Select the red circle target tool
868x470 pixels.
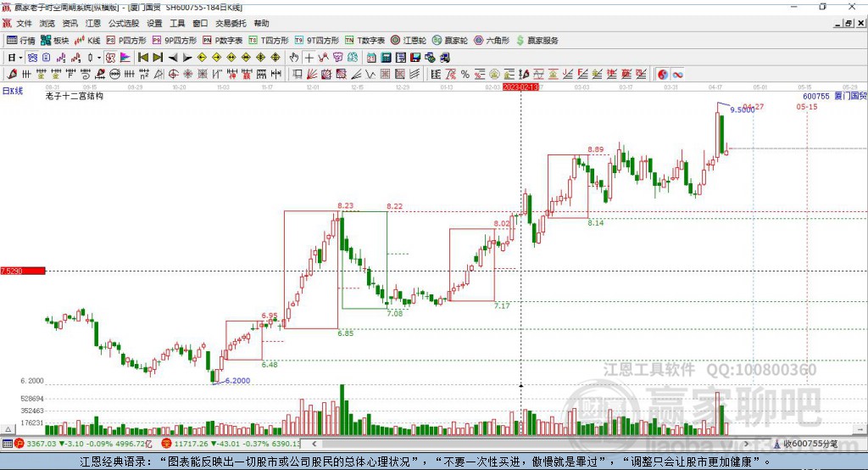click(173, 75)
